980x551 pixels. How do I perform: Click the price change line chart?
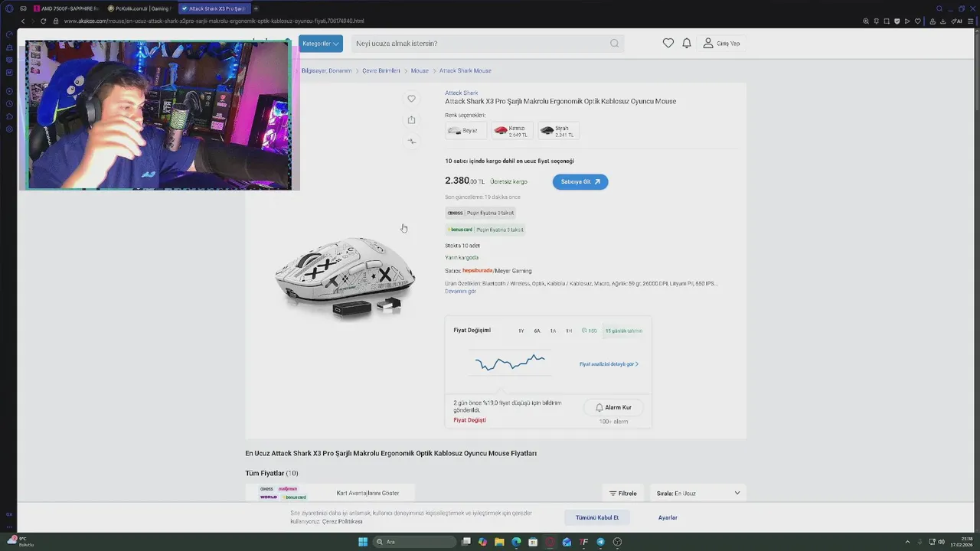[510, 363]
